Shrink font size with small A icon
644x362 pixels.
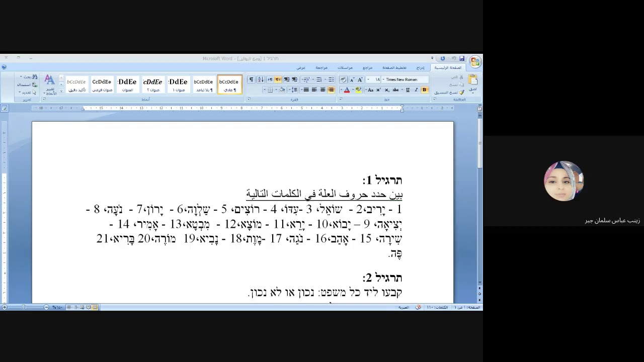[x=352, y=79]
